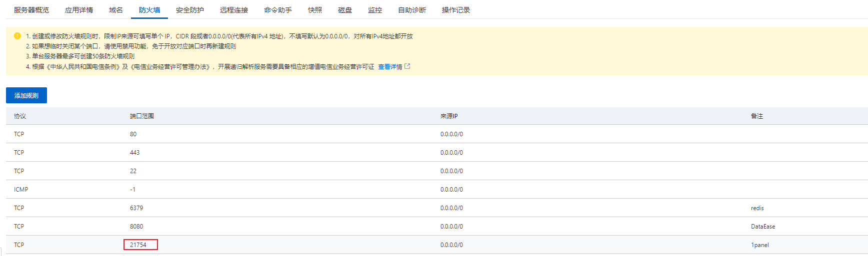
Task: View the 快照 tab
Action: coord(315,10)
